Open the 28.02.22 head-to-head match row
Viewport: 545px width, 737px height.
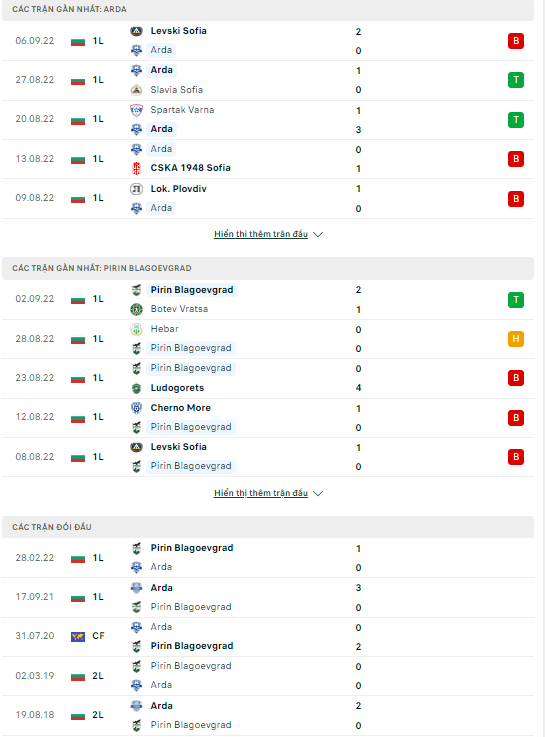point(268,558)
